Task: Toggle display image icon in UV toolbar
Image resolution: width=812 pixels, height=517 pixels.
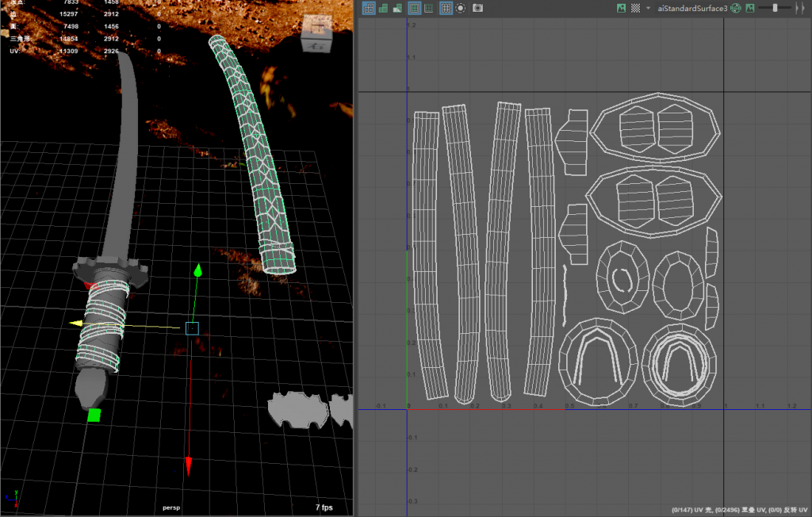Action: 621,8
